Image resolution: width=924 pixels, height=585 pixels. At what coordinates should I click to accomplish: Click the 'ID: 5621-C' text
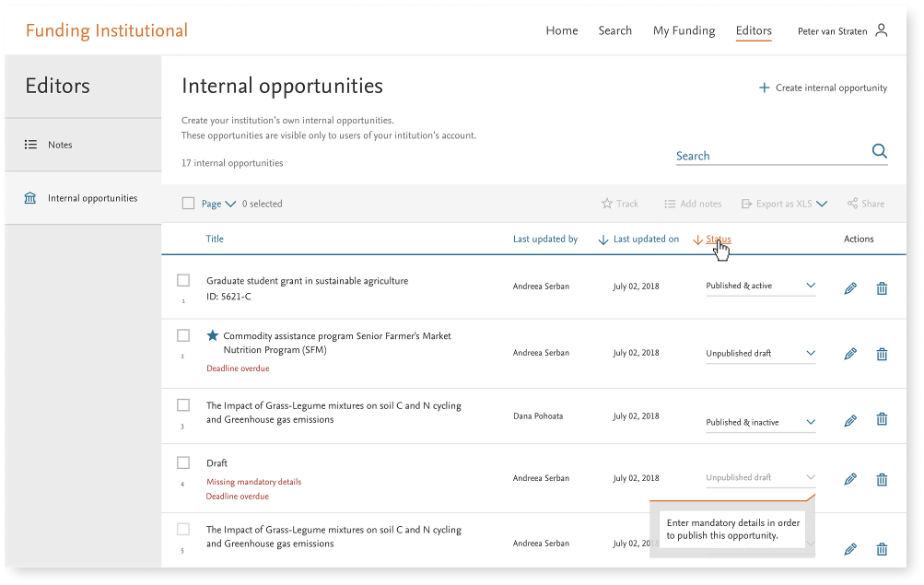(228, 297)
